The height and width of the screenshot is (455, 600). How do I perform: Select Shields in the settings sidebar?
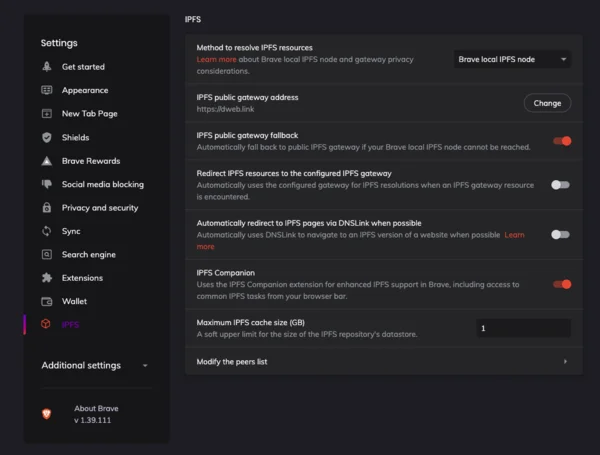tap(75, 137)
